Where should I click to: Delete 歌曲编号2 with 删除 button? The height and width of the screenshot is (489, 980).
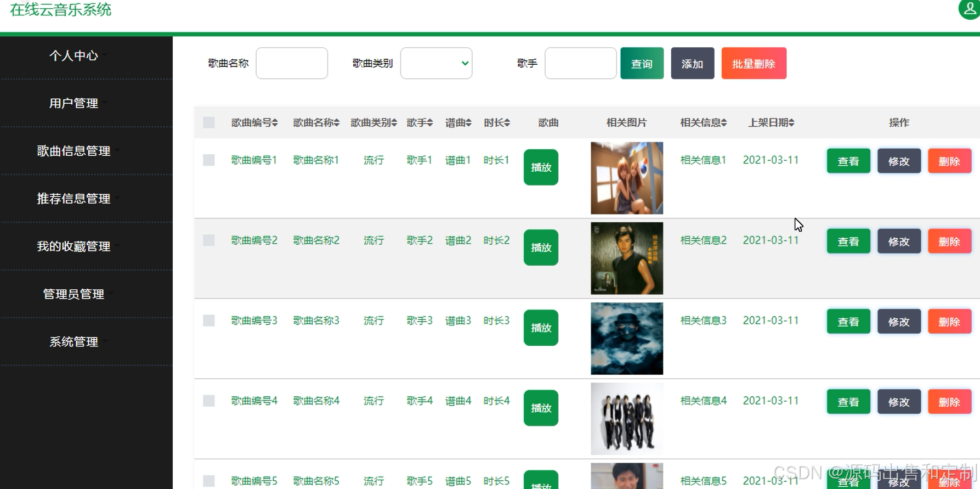[x=950, y=241]
